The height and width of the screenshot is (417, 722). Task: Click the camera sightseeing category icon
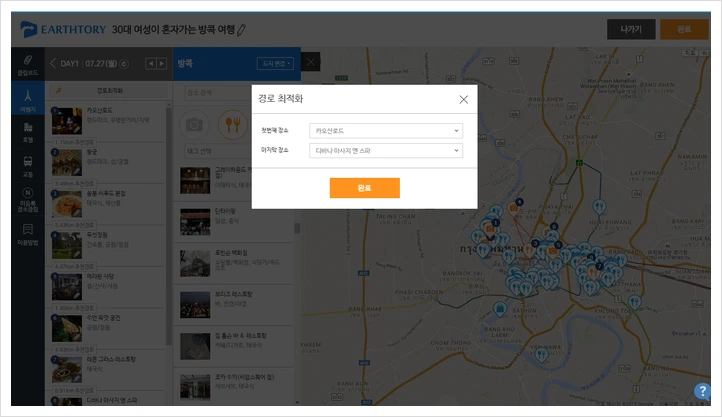click(x=194, y=124)
